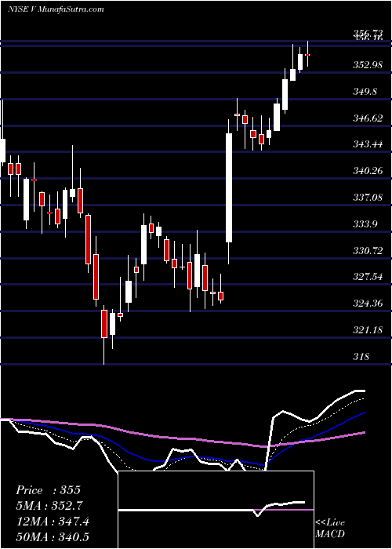
Task: Click the 12MA : 347.4 readout
Action: pos(53,522)
